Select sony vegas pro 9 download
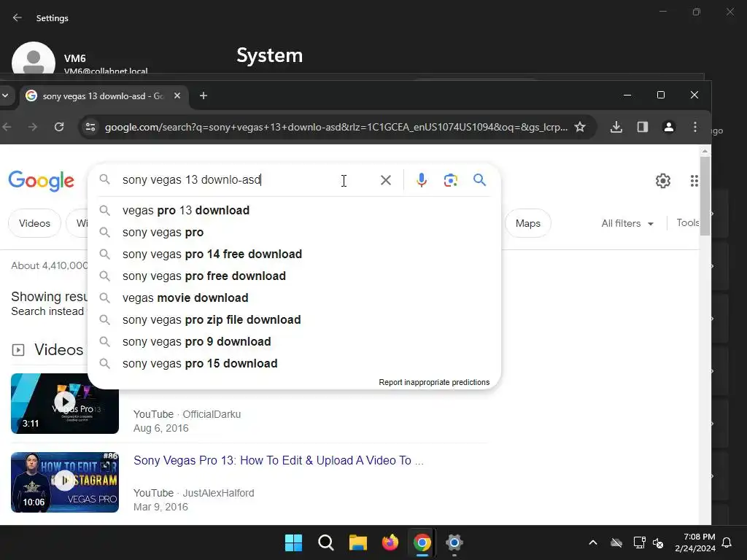This screenshot has width=747, height=560. point(295,342)
